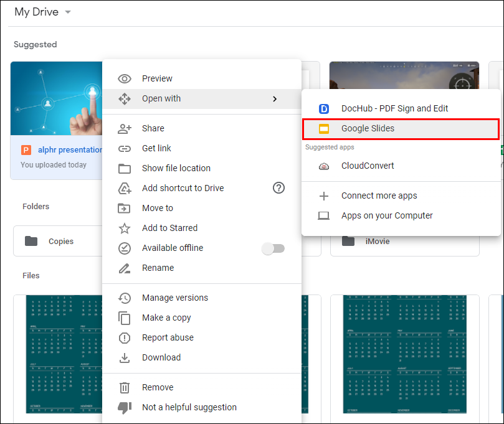The height and width of the screenshot is (424, 504).
Task: Expand the Open with submenu arrow
Action: point(275,98)
